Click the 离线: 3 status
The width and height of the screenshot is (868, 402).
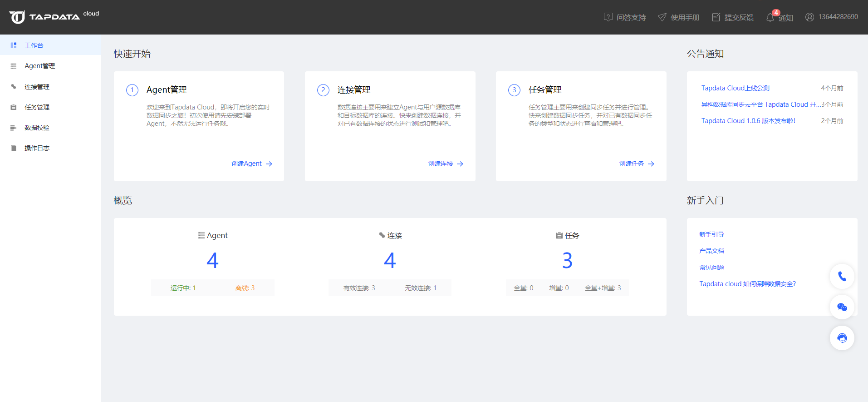(x=245, y=288)
